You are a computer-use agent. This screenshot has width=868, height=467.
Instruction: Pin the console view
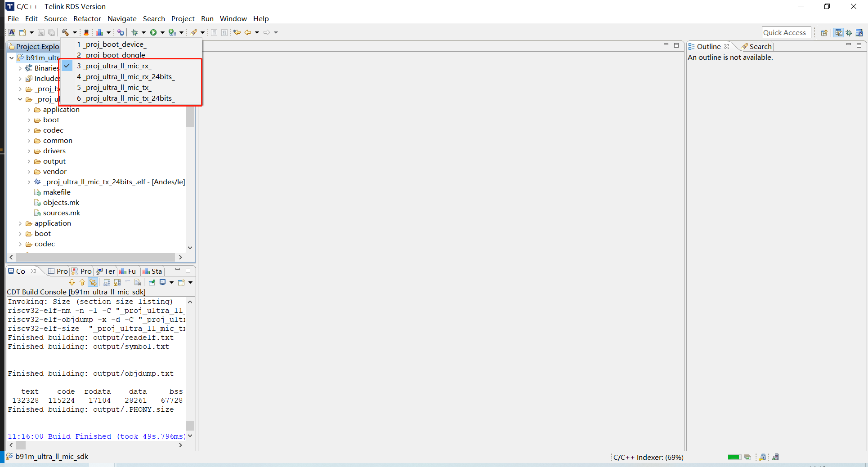(152, 282)
